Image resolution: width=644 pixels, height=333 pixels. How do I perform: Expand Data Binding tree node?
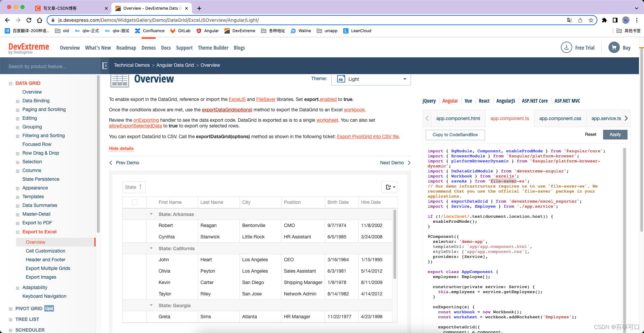[17, 101]
